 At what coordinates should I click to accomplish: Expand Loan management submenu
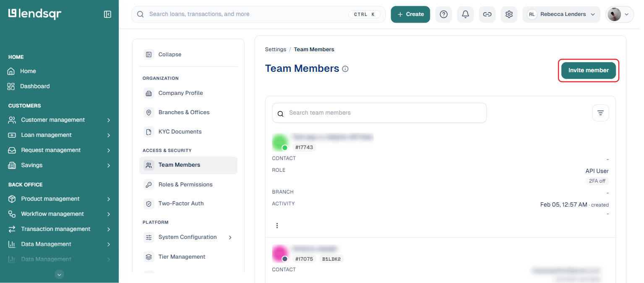109,135
